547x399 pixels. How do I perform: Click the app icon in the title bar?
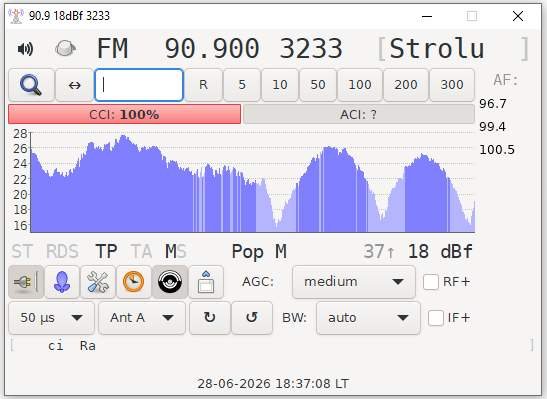coord(16,16)
